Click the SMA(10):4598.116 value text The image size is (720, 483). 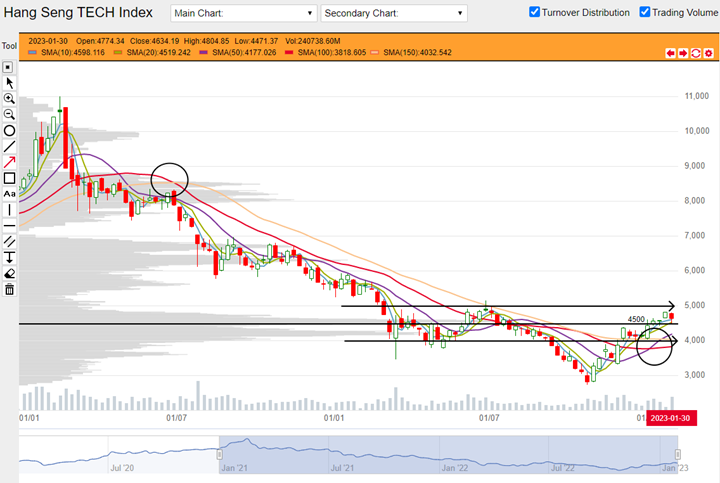point(73,53)
